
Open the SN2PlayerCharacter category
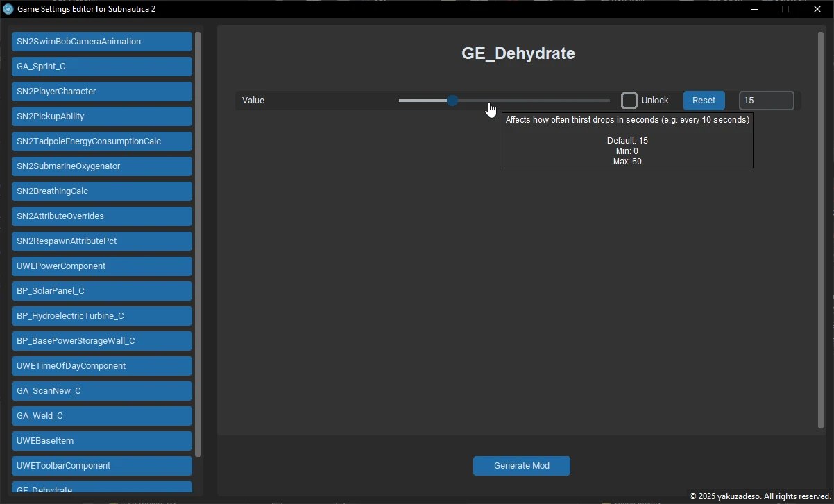[x=101, y=92]
